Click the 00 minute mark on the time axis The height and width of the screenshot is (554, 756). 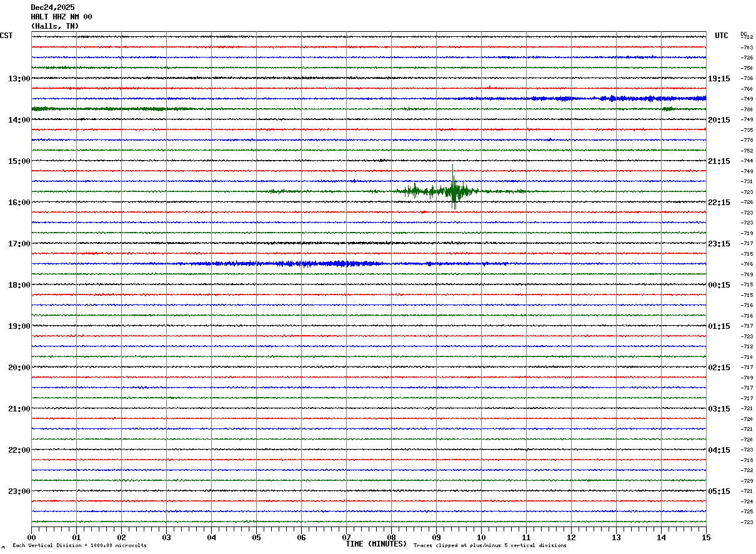pyautogui.click(x=31, y=537)
